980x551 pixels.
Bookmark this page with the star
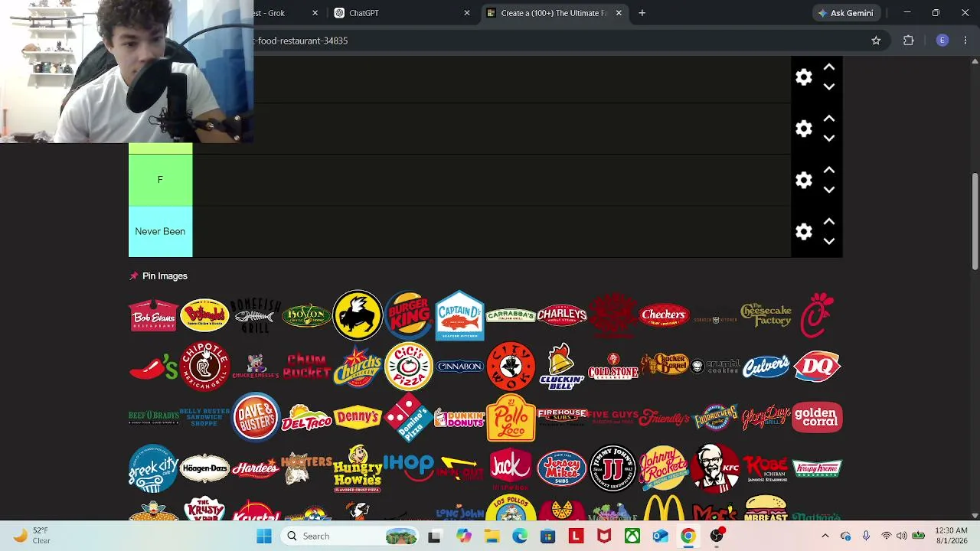876,41
